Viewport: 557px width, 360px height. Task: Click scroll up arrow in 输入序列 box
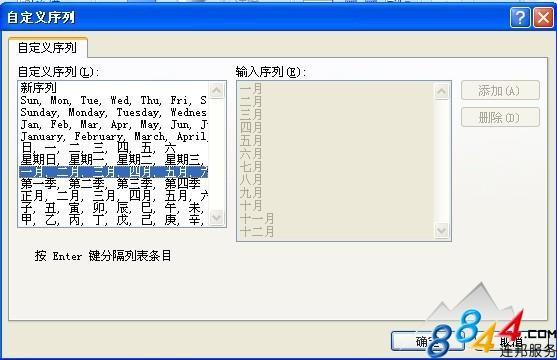[442, 92]
